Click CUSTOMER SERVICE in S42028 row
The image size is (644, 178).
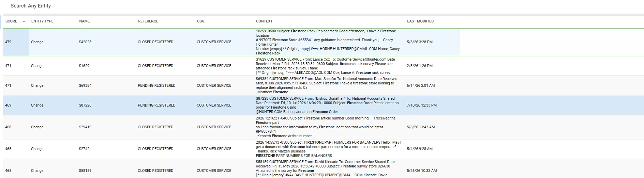pyautogui.click(x=214, y=42)
